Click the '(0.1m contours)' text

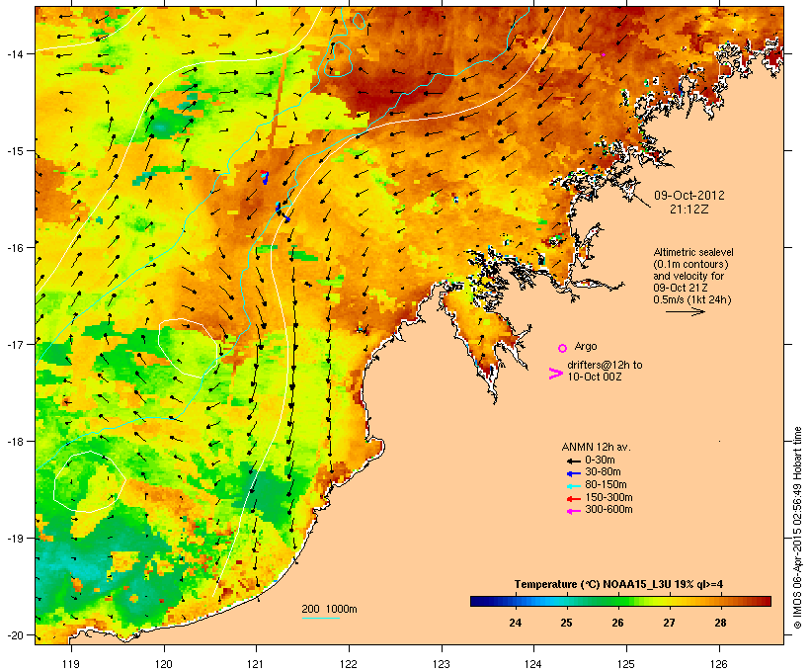690,264
